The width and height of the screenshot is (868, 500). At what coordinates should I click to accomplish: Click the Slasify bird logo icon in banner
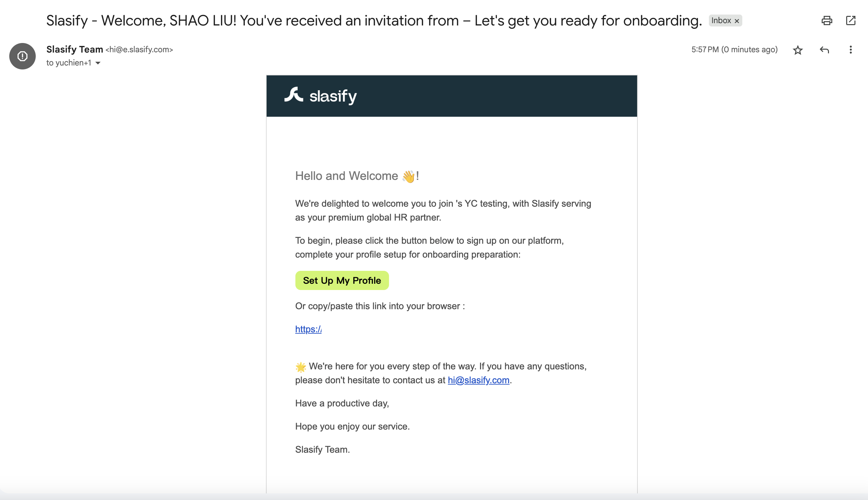pyautogui.click(x=294, y=95)
